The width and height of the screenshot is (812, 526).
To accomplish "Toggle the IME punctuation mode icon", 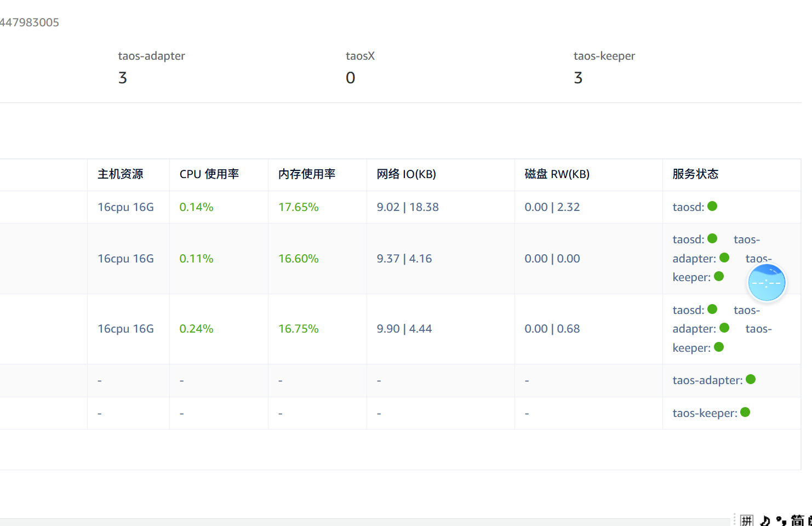I will coord(781,521).
